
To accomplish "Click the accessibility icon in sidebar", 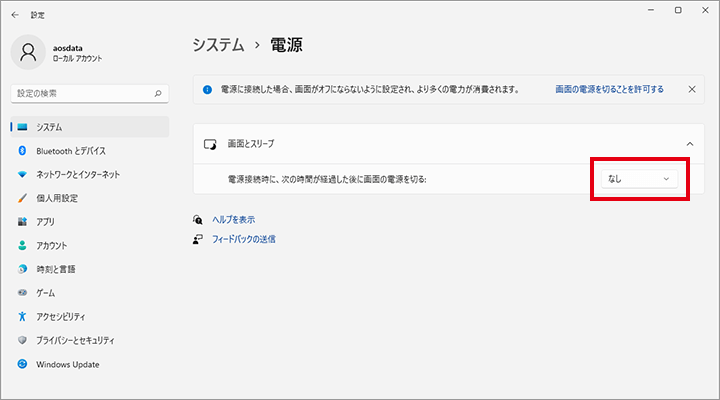I will click(x=22, y=316).
